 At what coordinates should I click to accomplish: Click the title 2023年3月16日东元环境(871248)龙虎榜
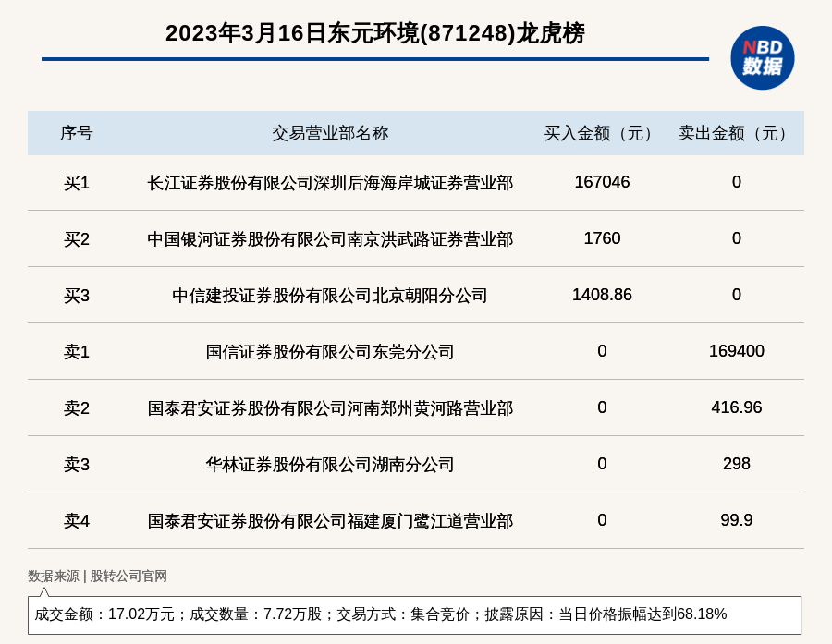374,33
